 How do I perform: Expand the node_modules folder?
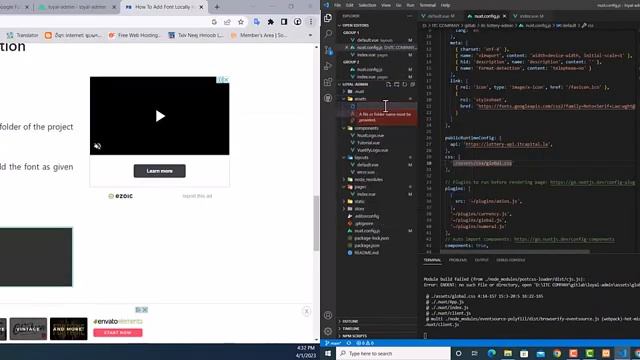pos(368,180)
